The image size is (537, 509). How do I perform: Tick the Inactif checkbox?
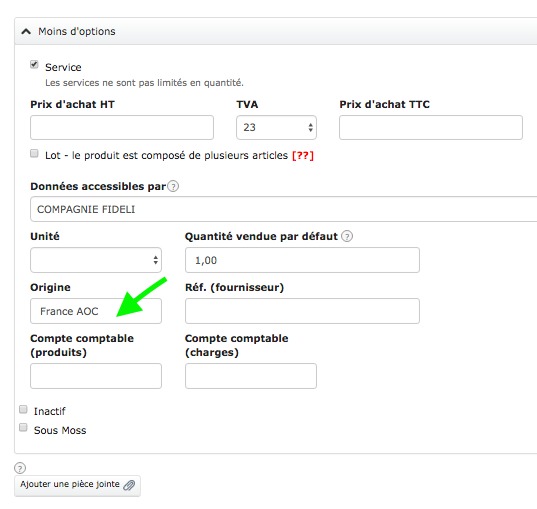pos(23,409)
